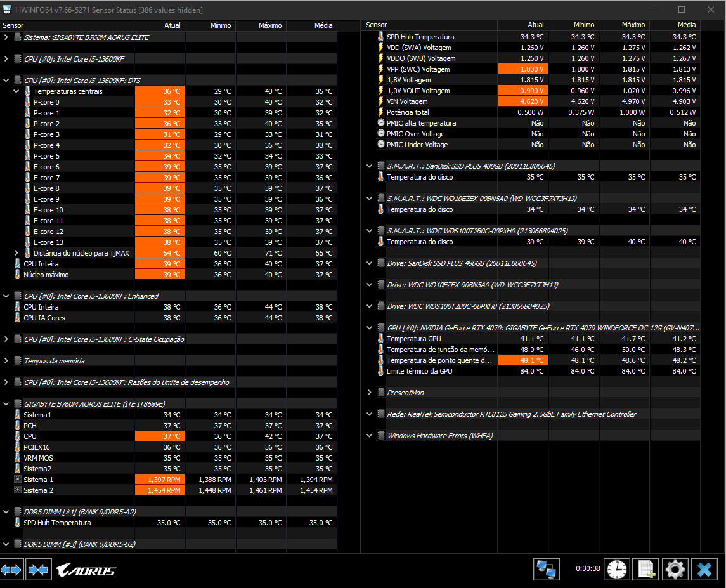Click the thermometer icon beside P-core 0

point(27,102)
